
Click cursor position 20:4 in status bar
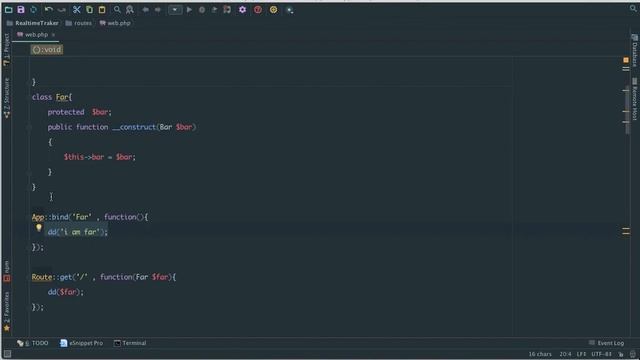565,354
